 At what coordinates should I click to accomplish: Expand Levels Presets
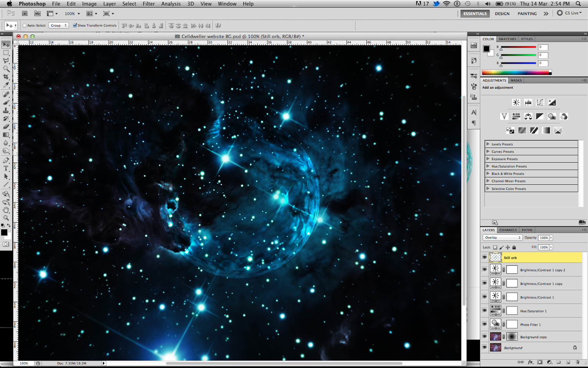pyautogui.click(x=488, y=144)
